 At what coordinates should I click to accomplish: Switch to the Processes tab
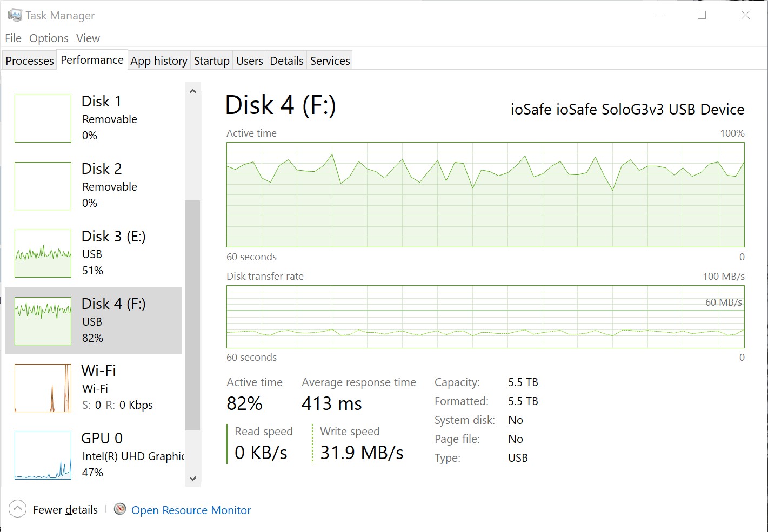point(30,61)
